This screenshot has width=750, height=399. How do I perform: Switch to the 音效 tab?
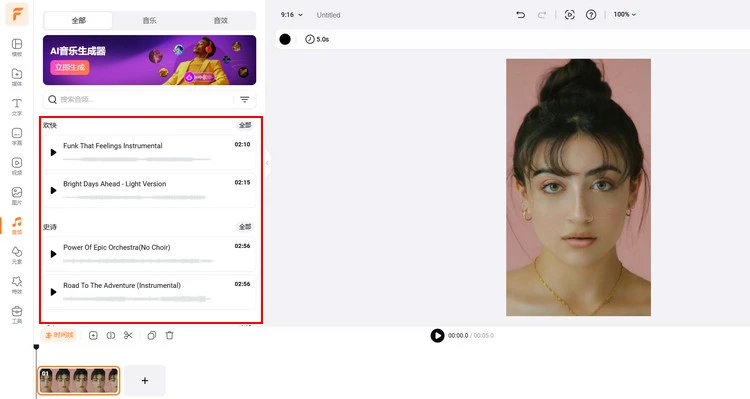[x=221, y=21]
